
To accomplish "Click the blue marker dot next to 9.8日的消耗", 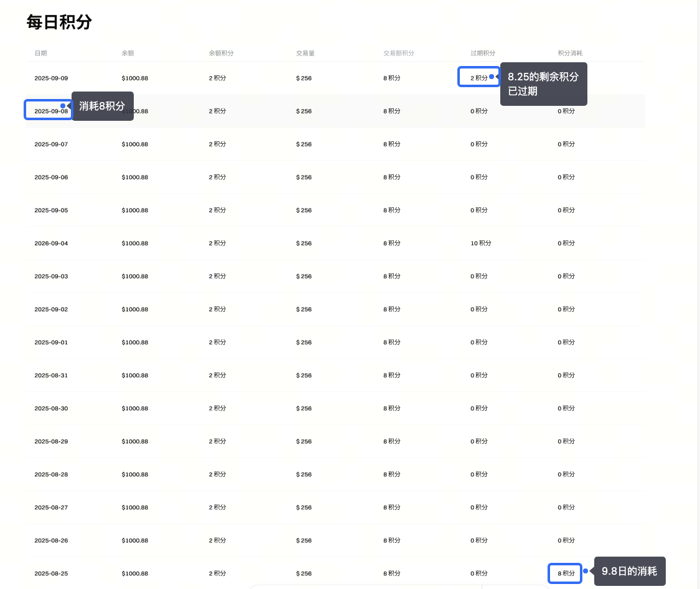I will [586, 571].
